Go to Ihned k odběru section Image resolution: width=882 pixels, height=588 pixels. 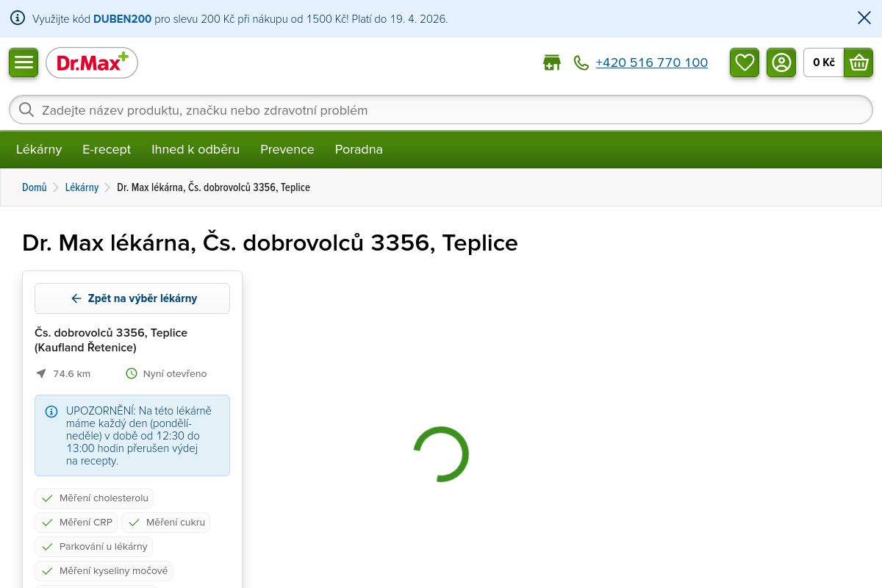click(x=196, y=149)
